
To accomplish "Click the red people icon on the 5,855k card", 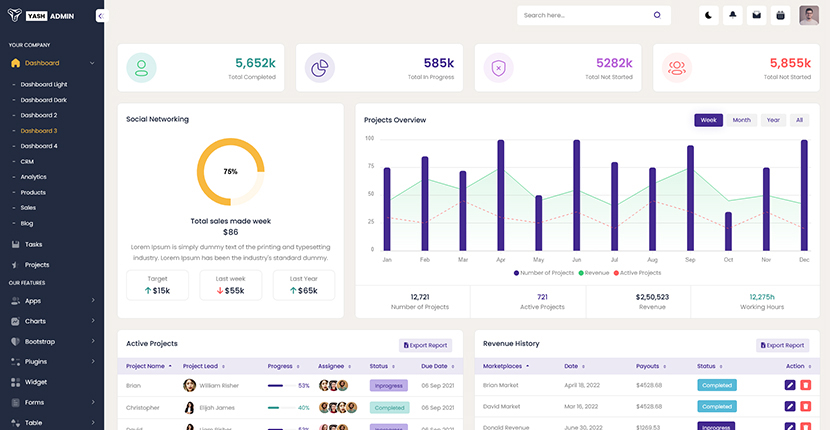I will tap(677, 68).
